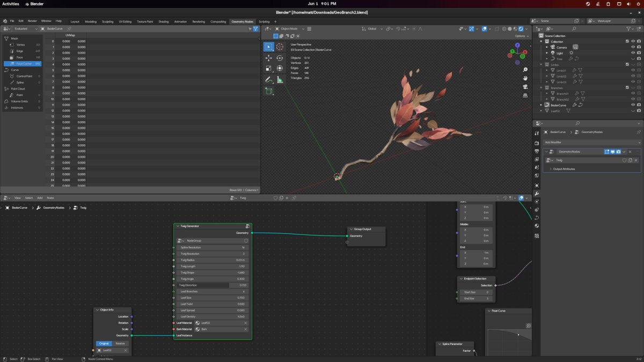Adjust the Twig Distortion slider
The image size is (644, 362).
click(x=213, y=285)
